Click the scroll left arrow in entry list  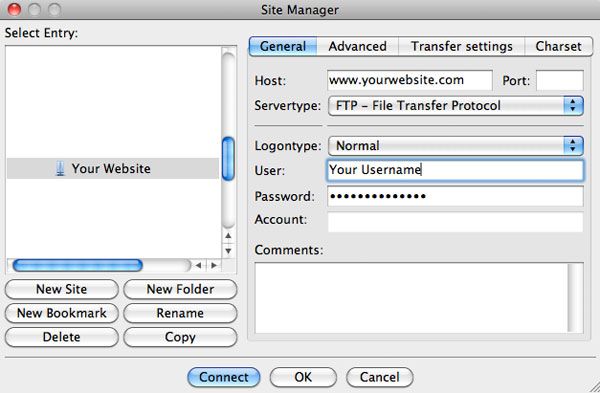point(198,265)
